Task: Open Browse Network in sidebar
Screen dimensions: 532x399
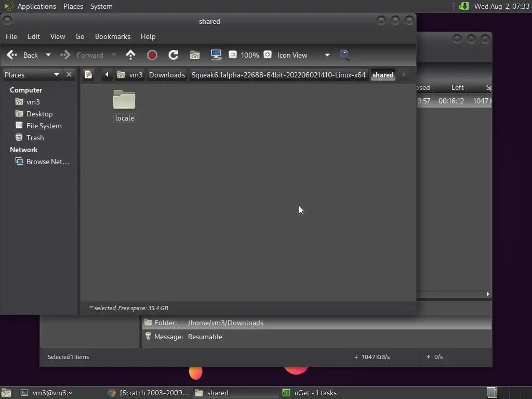Action: click(47, 162)
